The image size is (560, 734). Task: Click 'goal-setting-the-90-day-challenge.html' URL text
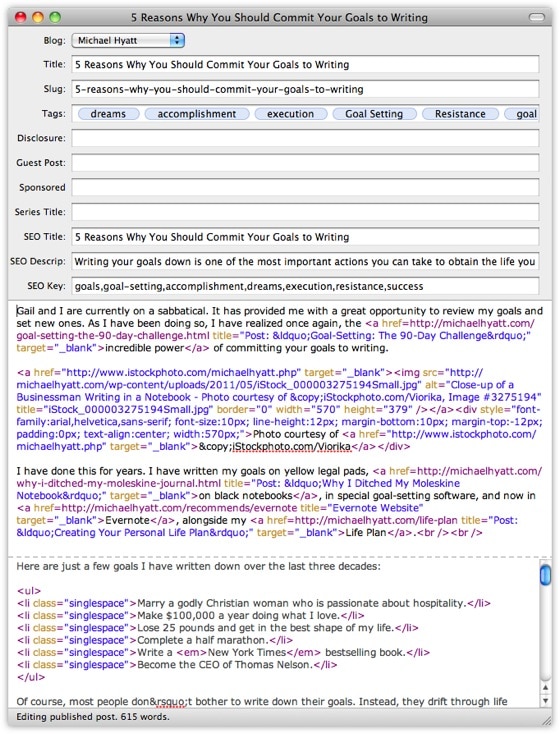point(113,336)
